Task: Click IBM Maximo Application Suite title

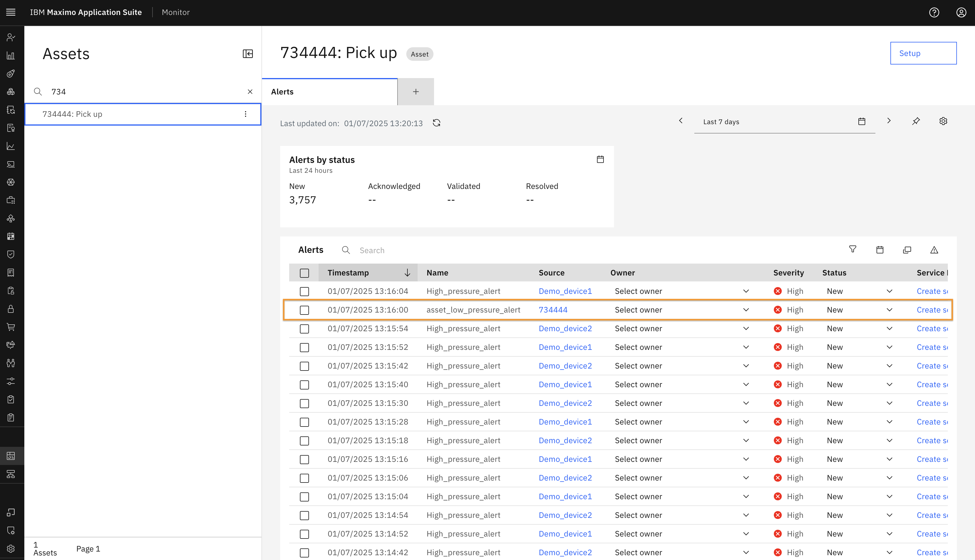Action: (x=86, y=12)
